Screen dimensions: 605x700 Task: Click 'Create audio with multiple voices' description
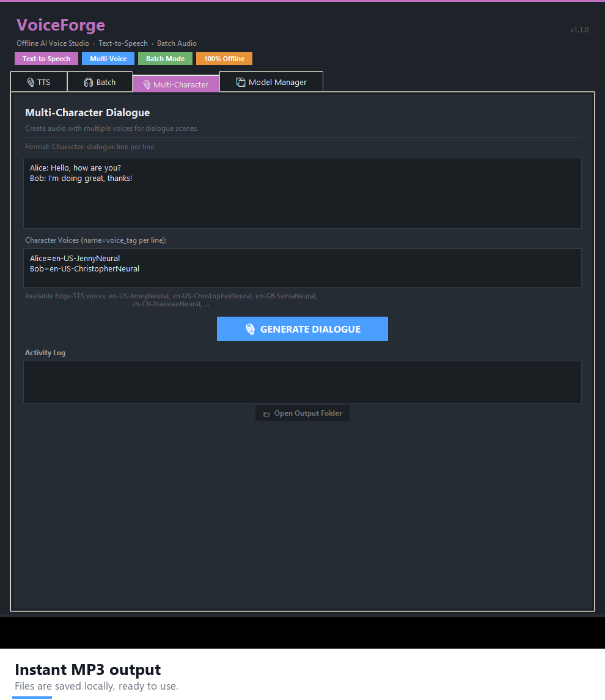112,128
